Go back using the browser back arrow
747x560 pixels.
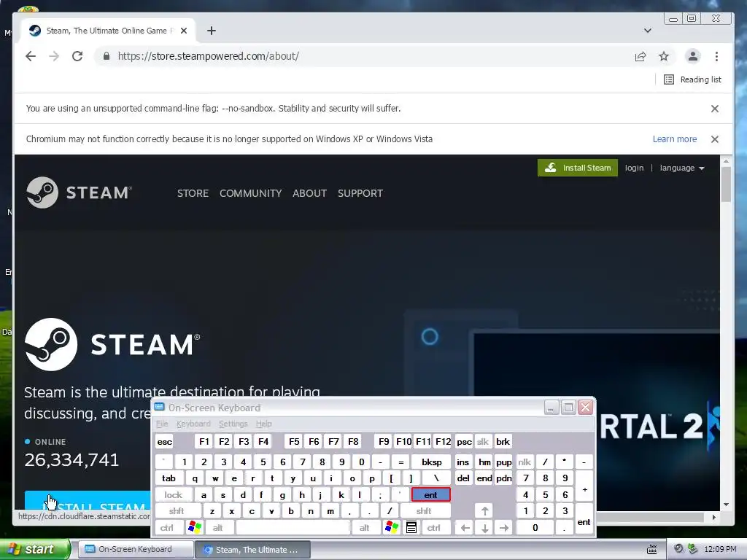click(31, 56)
